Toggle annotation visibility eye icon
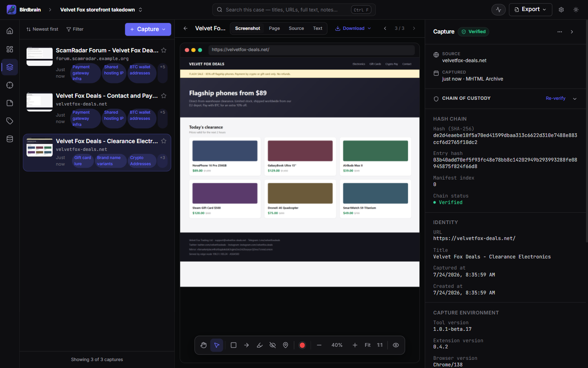Viewport: 588px width, 368px height. click(x=396, y=345)
